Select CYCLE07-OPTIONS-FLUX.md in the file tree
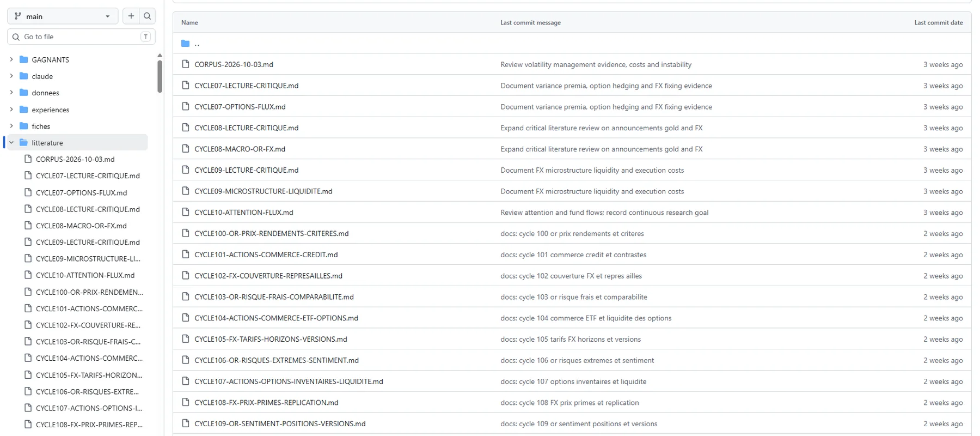Viewport: 980px width, 436px height. [x=81, y=192]
